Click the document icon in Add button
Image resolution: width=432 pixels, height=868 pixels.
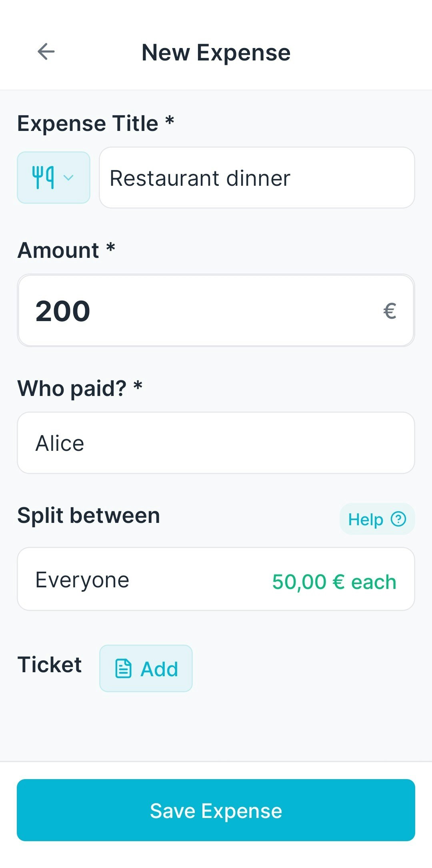(x=123, y=669)
